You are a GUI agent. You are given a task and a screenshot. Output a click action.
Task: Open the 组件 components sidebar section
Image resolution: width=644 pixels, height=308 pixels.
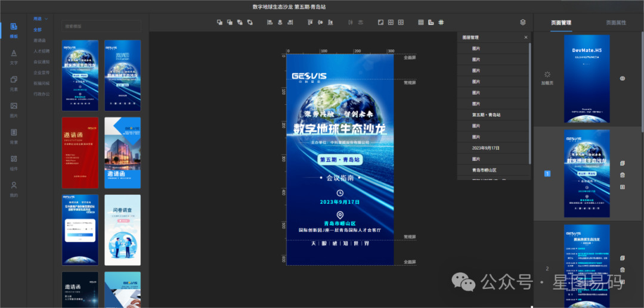(x=14, y=163)
